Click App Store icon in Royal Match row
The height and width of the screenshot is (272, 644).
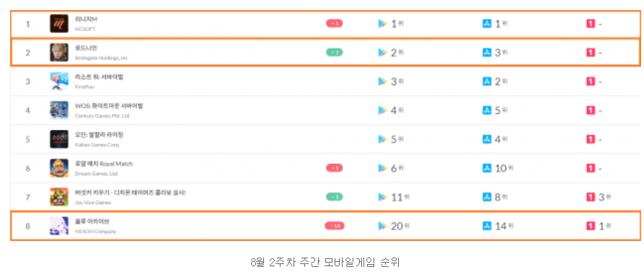487,168
